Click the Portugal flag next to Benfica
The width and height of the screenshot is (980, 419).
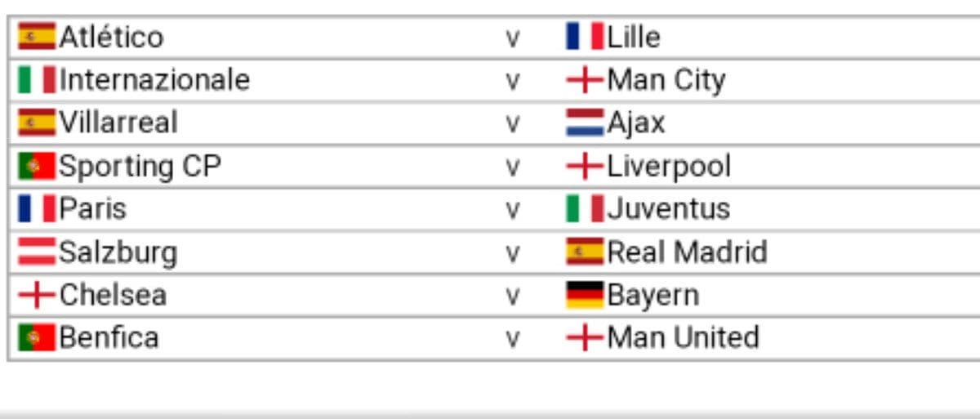click(37, 337)
